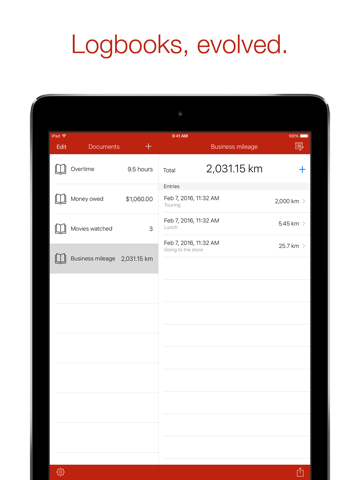360x480 pixels.
Task: Click the Movies watched book icon
Action: click(60, 229)
